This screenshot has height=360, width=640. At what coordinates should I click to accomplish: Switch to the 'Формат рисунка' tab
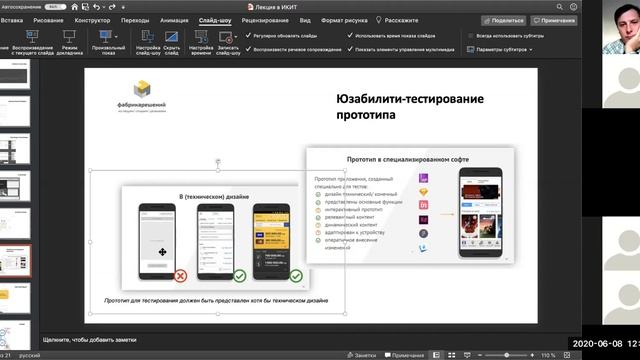point(344,20)
